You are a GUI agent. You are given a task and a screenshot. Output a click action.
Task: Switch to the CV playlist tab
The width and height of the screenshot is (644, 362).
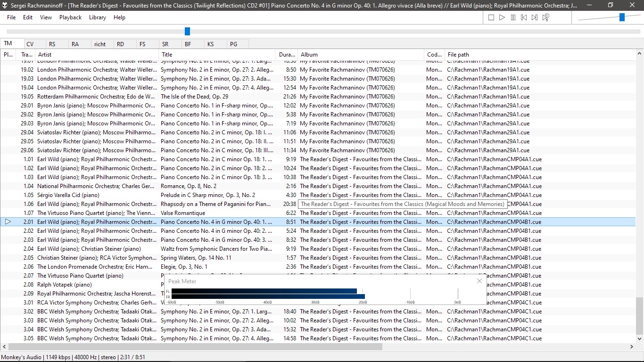pyautogui.click(x=30, y=44)
